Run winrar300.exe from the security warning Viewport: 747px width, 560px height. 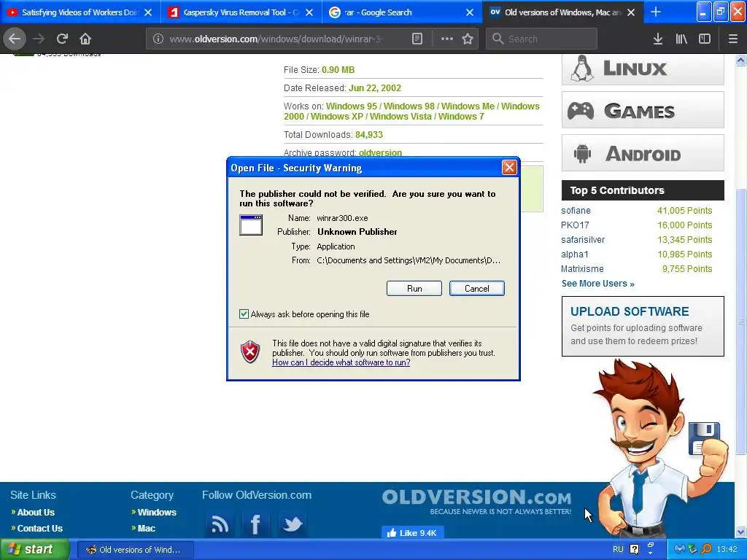414,289
